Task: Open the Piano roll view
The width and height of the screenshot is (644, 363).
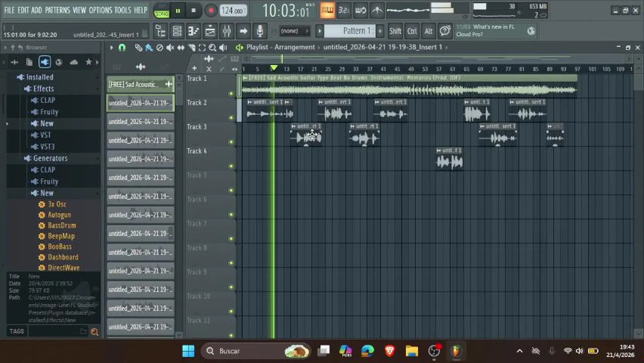Action: 194,31
